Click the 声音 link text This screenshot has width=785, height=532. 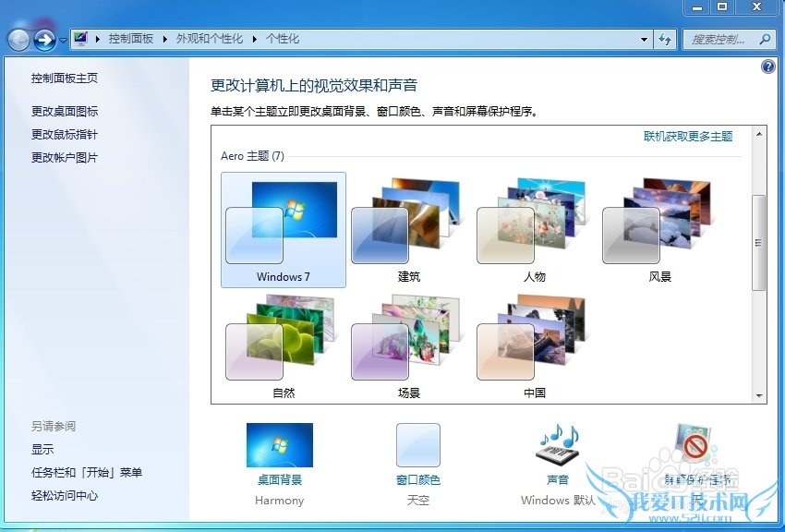point(558,480)
